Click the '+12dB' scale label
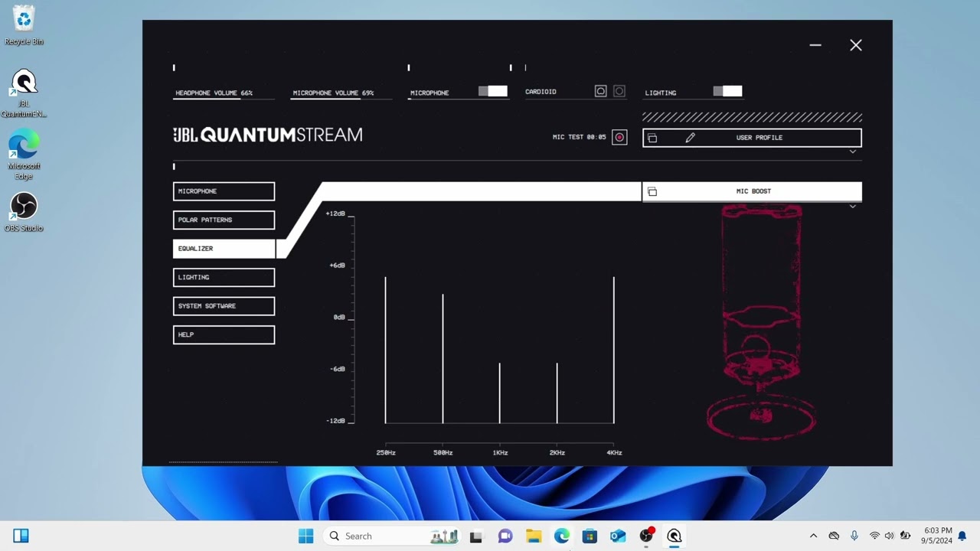This screenshot has width=980, height=551. pyautogui.click(x=335, y=214)
